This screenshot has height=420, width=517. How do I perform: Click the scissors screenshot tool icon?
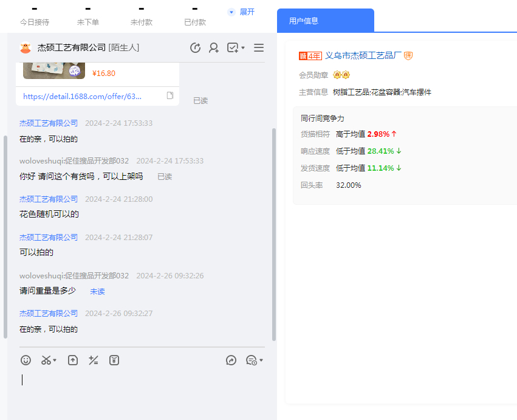[x=46, y=360]
